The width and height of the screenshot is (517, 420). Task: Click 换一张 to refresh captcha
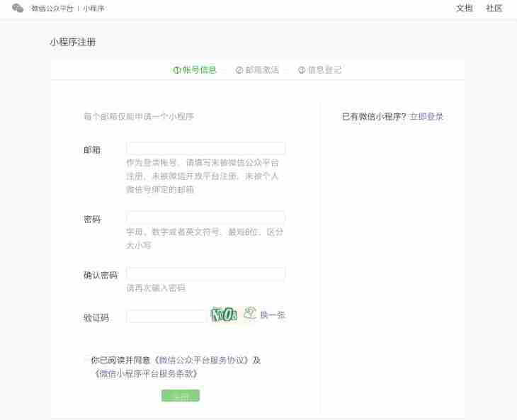tap(273, 315)
